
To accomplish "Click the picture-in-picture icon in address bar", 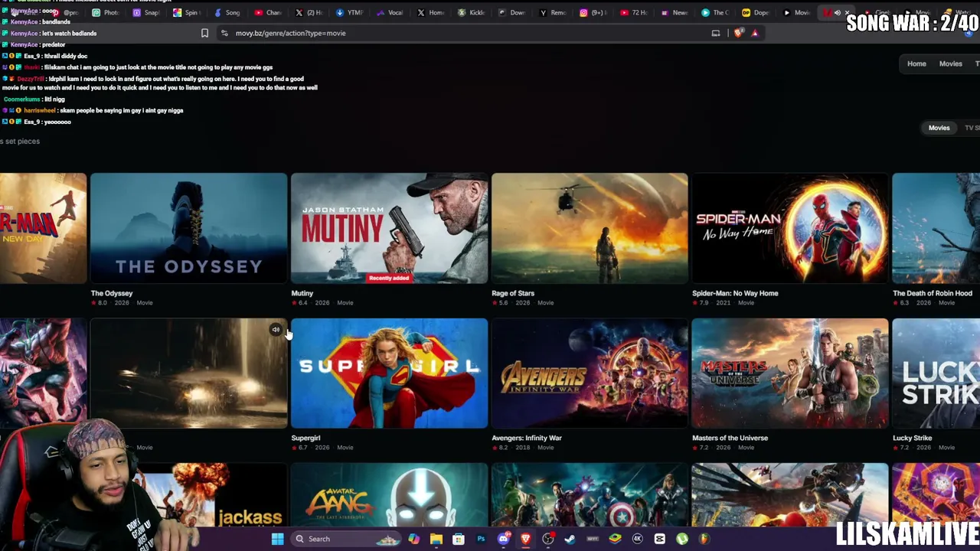I will click(x=716, y=33).
